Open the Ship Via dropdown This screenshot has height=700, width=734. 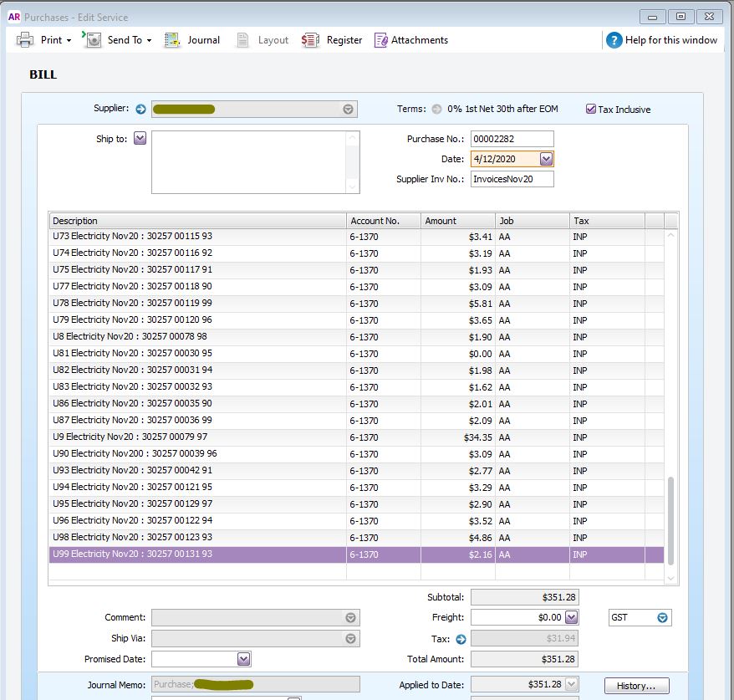350,639
